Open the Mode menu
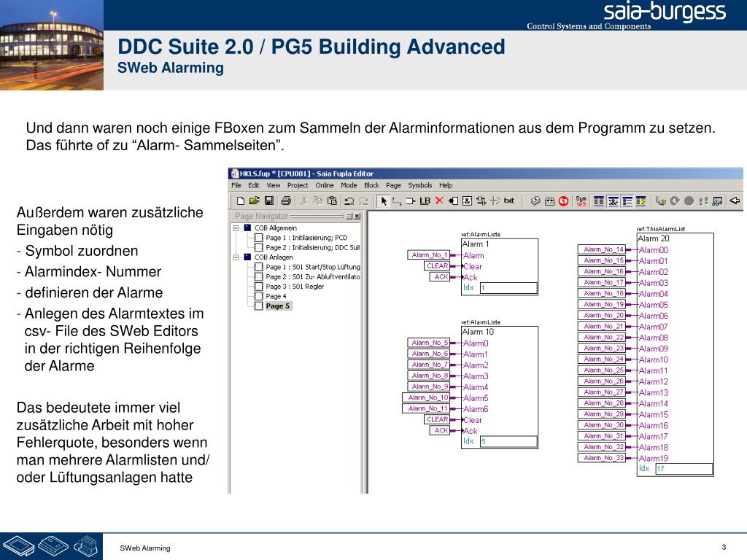This screenshot has height=560, width=747. 349,185
